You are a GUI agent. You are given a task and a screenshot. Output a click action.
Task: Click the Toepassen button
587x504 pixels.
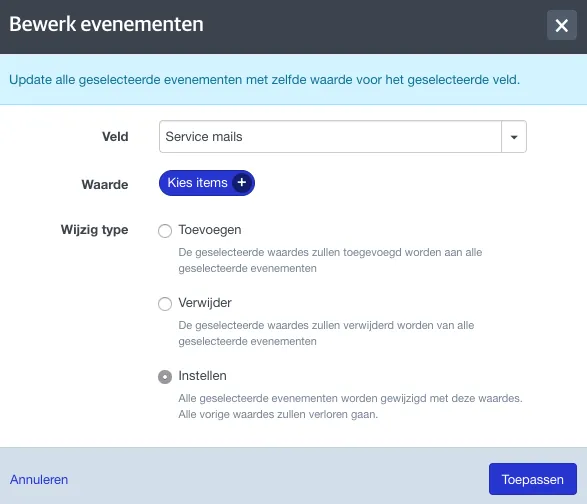point(533,479)
